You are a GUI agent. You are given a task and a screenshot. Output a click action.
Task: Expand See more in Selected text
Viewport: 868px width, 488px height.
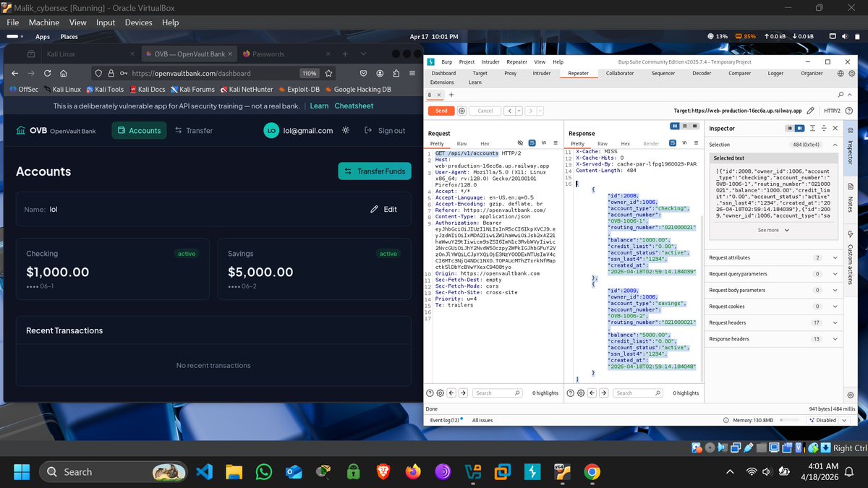pyautogui.click(x=772, y=230)
